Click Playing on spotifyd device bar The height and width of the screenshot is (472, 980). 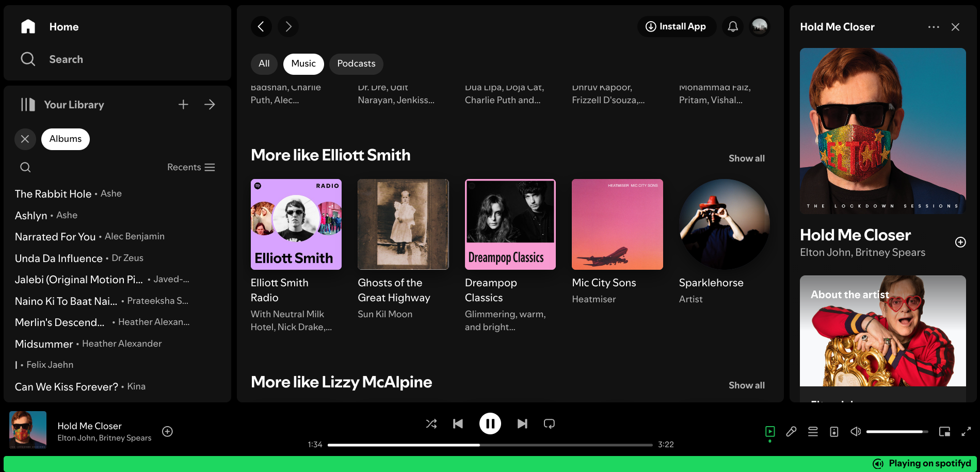tap(490, 464)
